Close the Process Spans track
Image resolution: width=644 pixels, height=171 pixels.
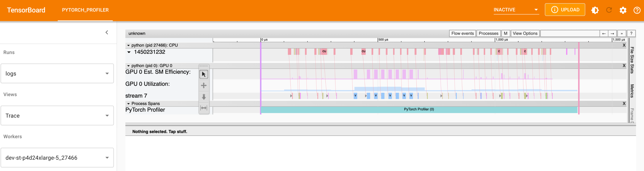pos(624,103)
